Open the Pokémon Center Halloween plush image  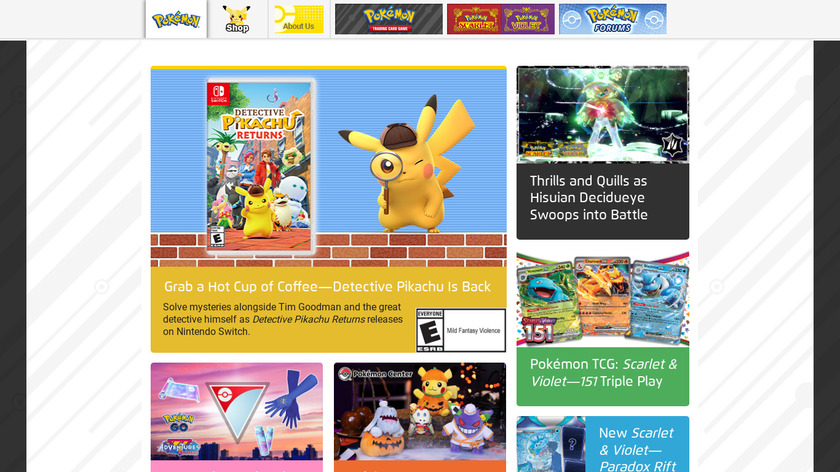point(420,411)
